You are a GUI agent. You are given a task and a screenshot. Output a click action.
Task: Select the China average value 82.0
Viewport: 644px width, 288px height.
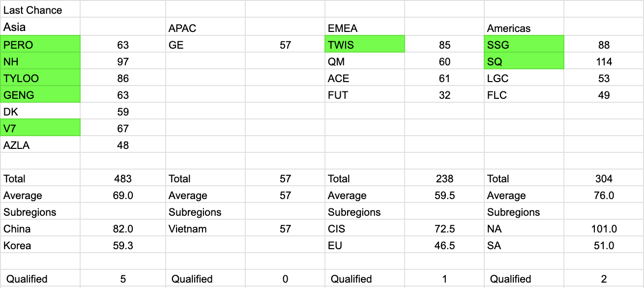123,229
